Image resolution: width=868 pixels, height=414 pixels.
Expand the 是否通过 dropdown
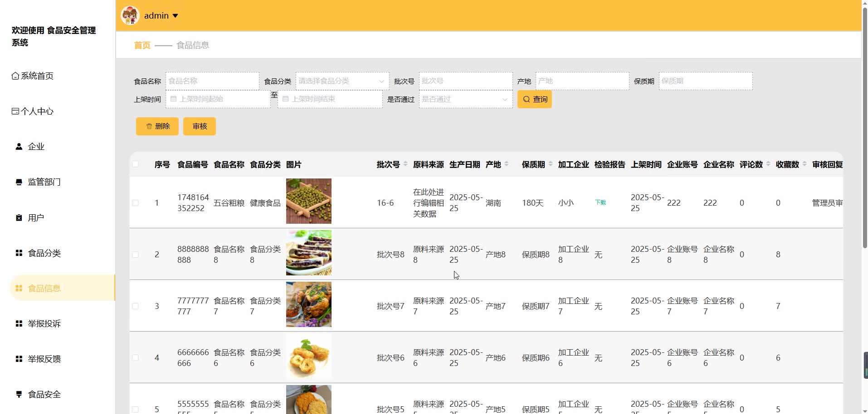click(465, 99)
